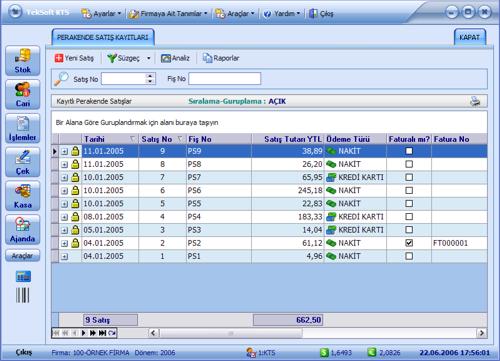Click the horizontal scrollbar thumb
This screenshot has height=361, width=500.
click(231, 333)
